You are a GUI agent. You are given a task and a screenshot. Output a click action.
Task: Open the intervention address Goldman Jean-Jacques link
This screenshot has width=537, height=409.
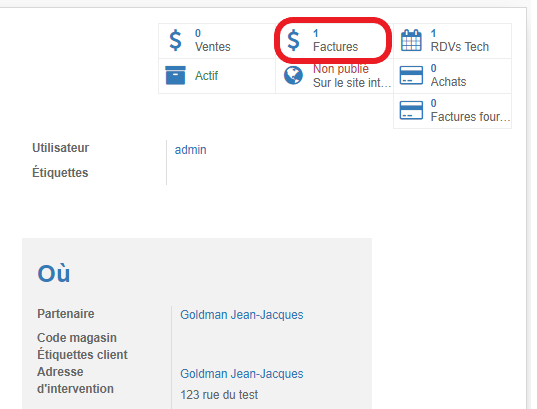[x=242, y=374]
